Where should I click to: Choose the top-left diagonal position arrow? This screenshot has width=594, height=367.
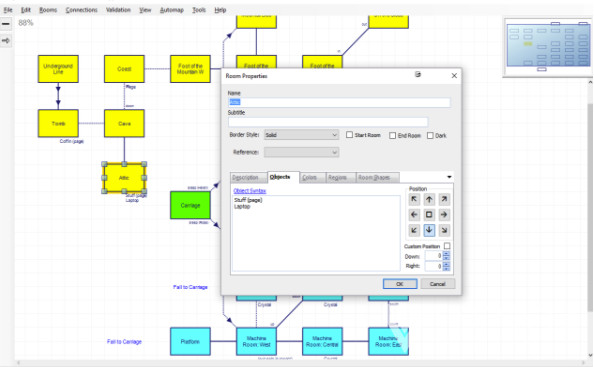tap(414, 199)
